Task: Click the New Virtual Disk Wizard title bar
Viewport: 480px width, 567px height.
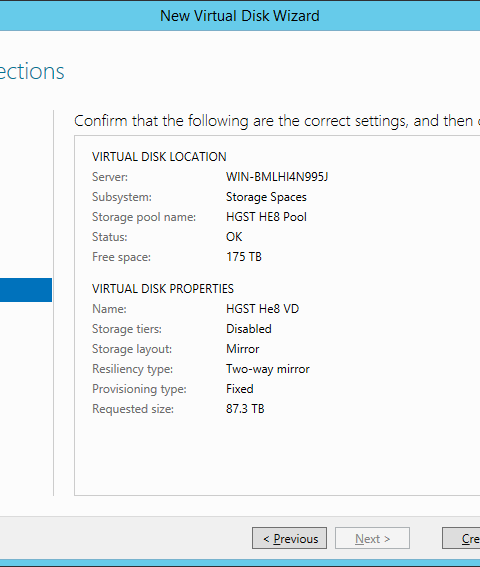Action: 240,16
